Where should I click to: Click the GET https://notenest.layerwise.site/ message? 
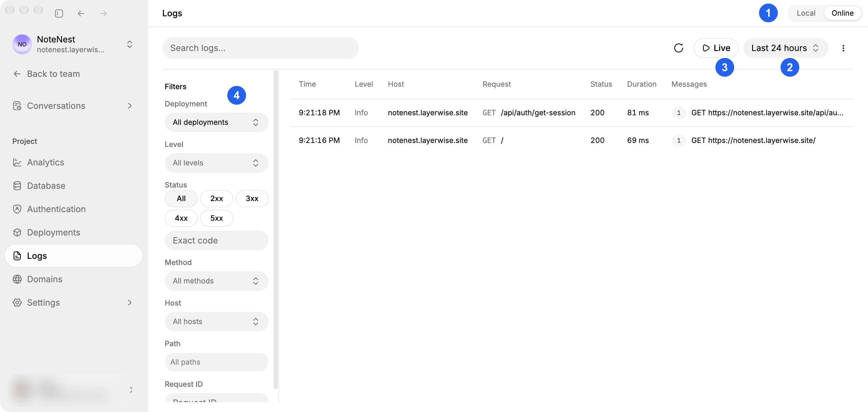[x=753, y=140]
